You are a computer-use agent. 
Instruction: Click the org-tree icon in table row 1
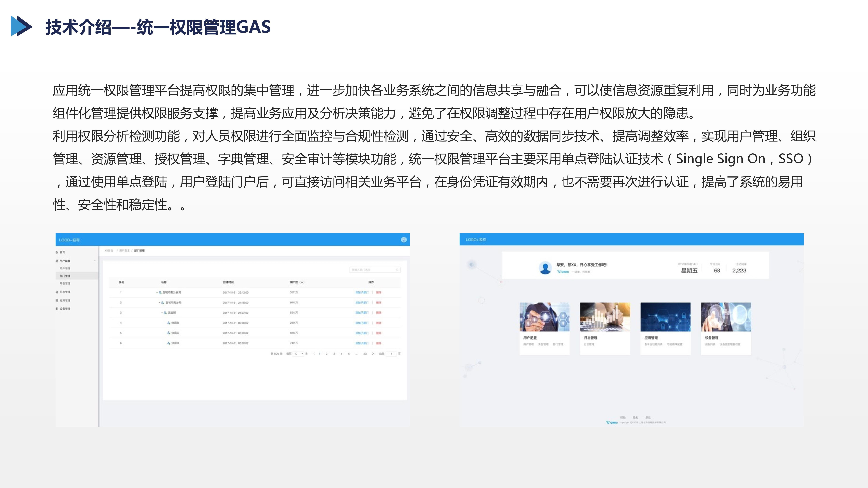point(160,293)
